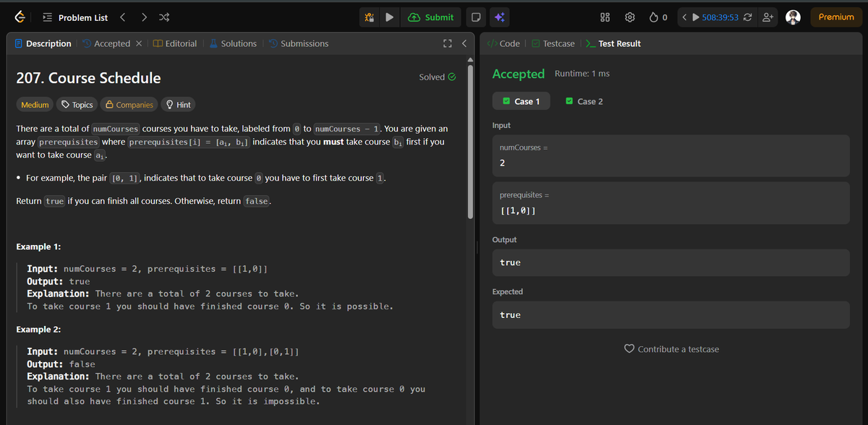
Task: Open the Problem List side panel
Action: point(75,17)
